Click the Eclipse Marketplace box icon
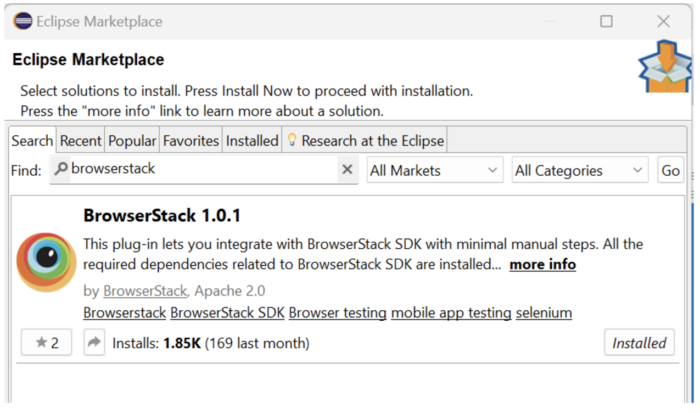This screenshot has height=413, width=700. tap(665, 66)
